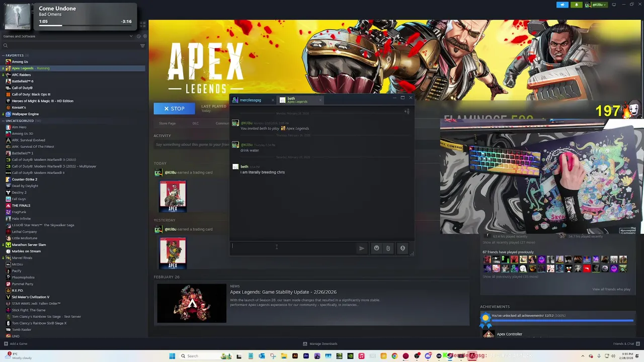Select Marvel Rivals in the library
Viewport: 644px width, 362px height.
point(22,258)
